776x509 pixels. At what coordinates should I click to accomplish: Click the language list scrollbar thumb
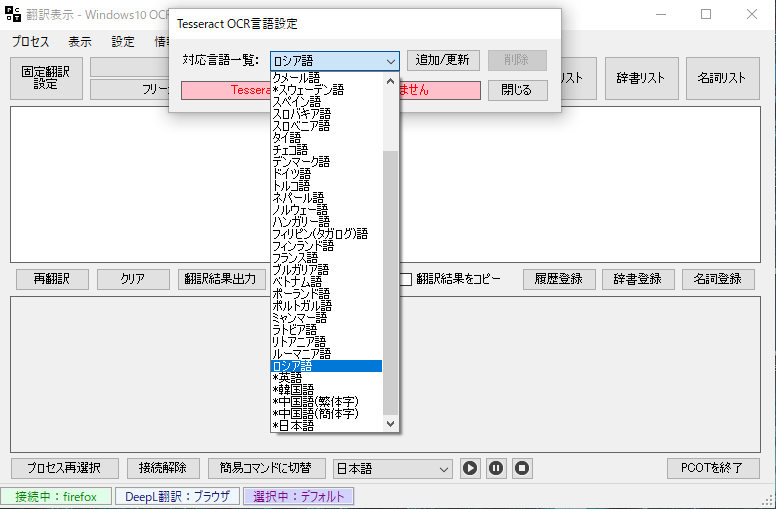click(x=390, y=283)
